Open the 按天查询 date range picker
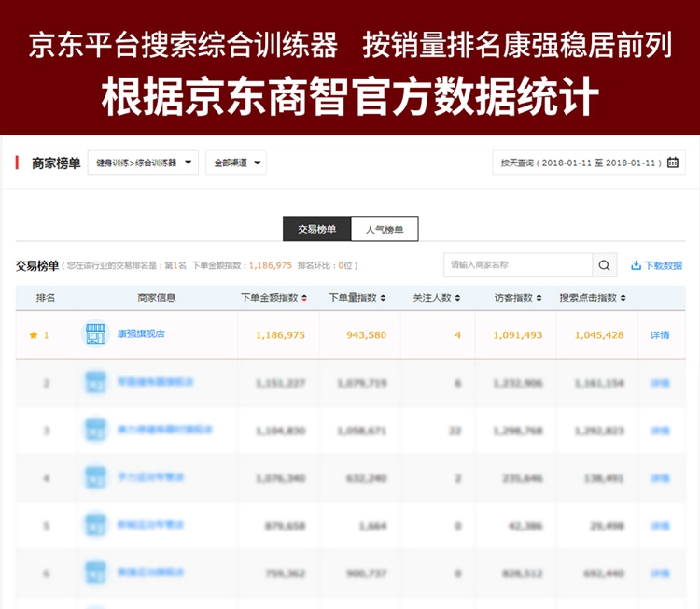This screenshot has height=609, width=700. point(587,163)
